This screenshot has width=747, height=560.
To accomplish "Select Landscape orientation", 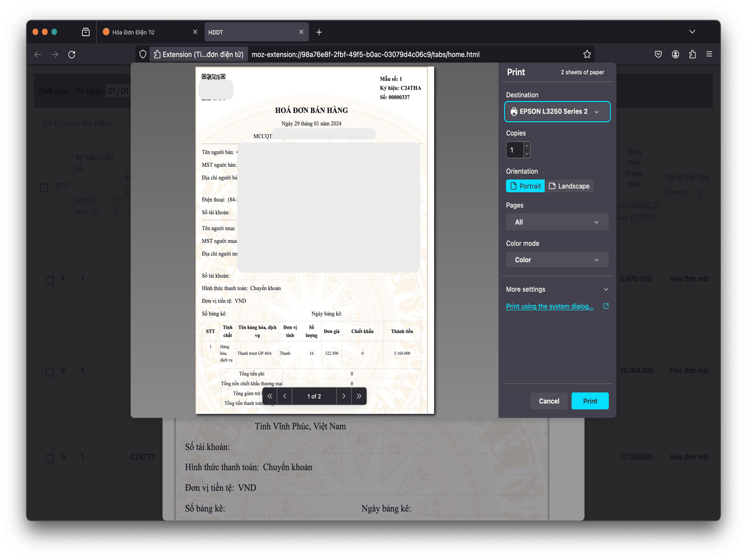I will pyautogui.click(x=569, y=186).
